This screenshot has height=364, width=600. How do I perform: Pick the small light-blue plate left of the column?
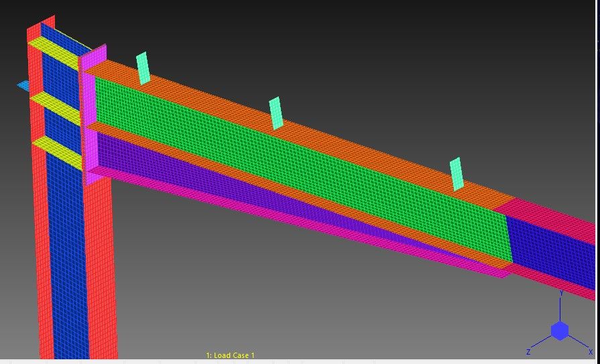pyautogui.click(x=23, y=86)
